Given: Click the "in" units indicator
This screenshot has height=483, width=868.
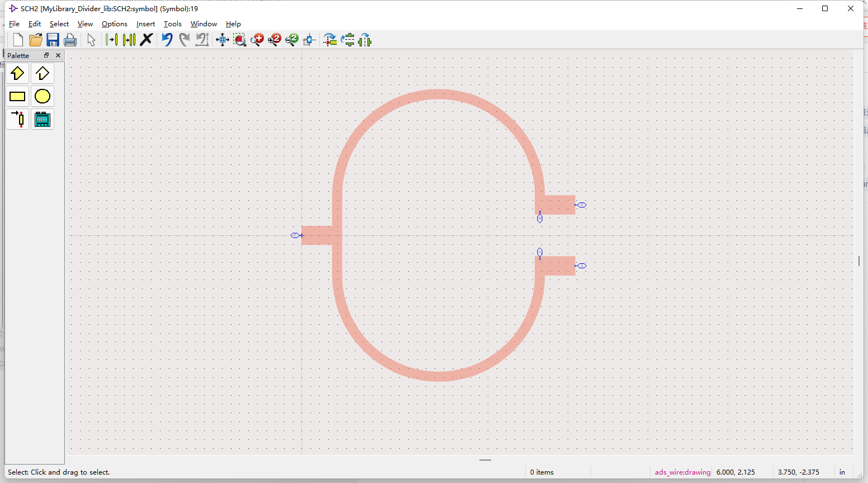Looking at the screenshot, I should (x=842, y=472).
